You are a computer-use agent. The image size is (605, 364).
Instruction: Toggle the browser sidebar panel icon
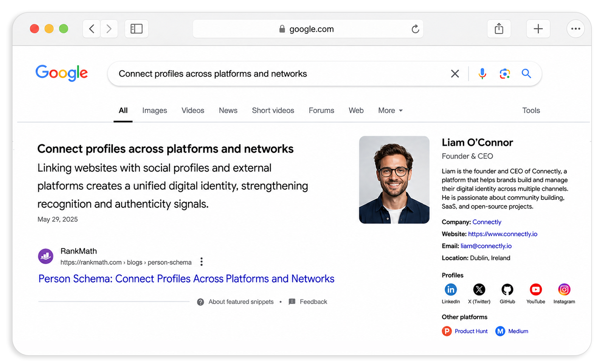click(x=137, y=29)
